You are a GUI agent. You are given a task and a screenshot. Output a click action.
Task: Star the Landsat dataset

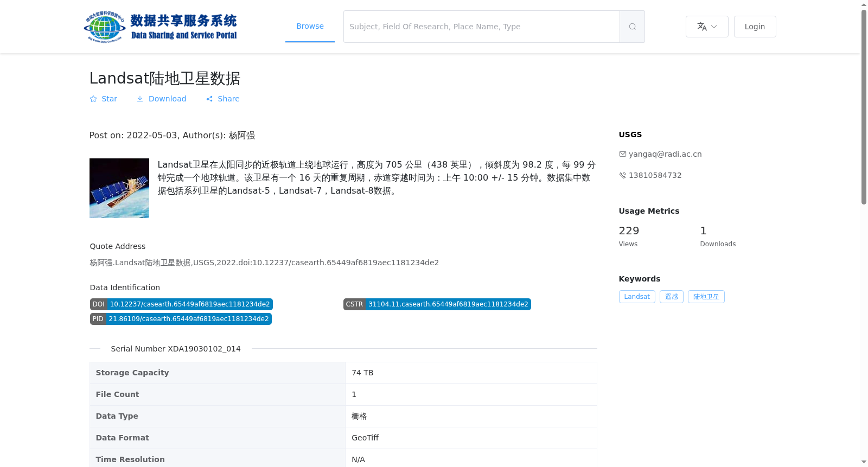pyautogui.click(x=103, y=99)
